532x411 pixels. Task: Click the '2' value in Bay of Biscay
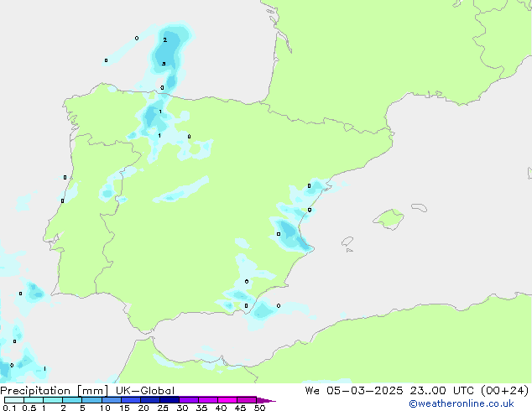(x=165, y=40)
